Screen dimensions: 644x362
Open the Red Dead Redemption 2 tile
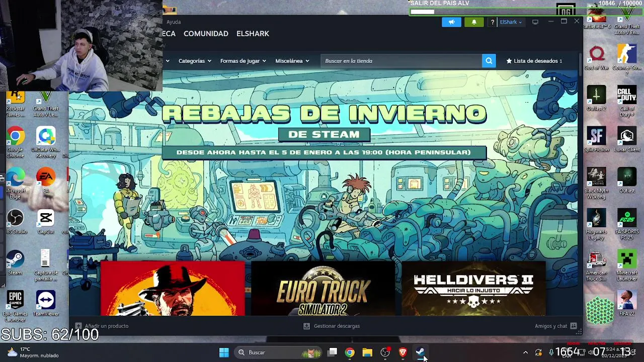173,289
